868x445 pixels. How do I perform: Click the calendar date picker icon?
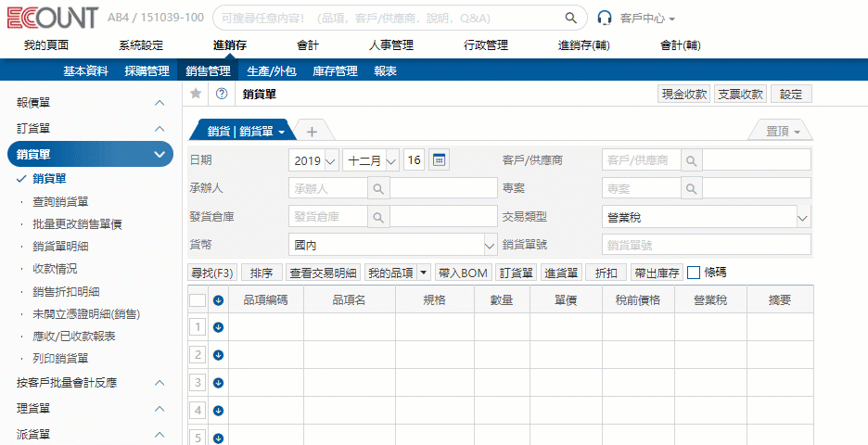tap(440, 160)
